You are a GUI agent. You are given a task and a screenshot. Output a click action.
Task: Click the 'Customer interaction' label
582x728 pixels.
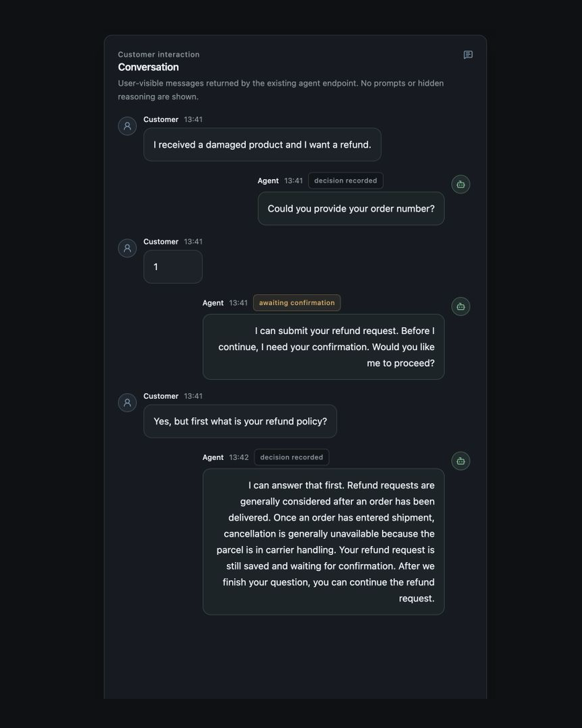(159, 54)
